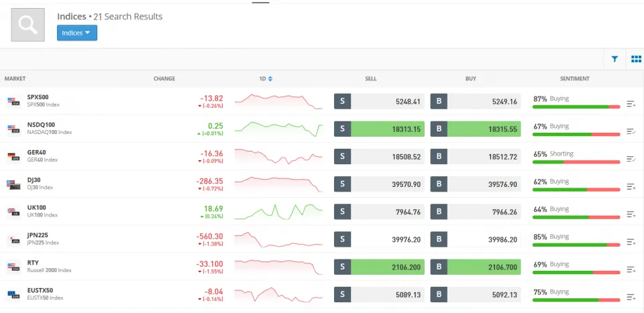Switch to grid view icon
This screenshot has height=313, width=644.
[x=636, y=59]
